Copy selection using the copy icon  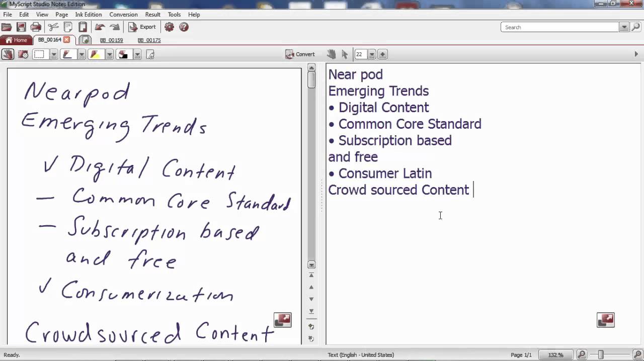coord(68,27)
